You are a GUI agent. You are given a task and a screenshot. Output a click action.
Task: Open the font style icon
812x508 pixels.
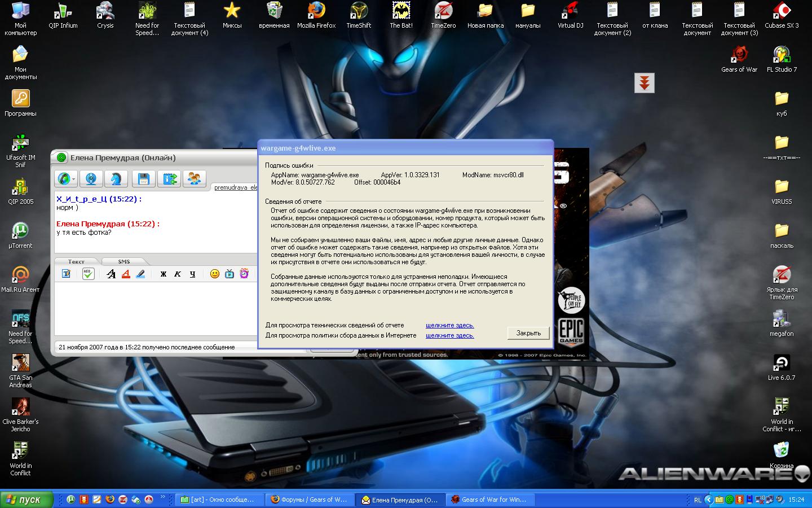point(111,274)
